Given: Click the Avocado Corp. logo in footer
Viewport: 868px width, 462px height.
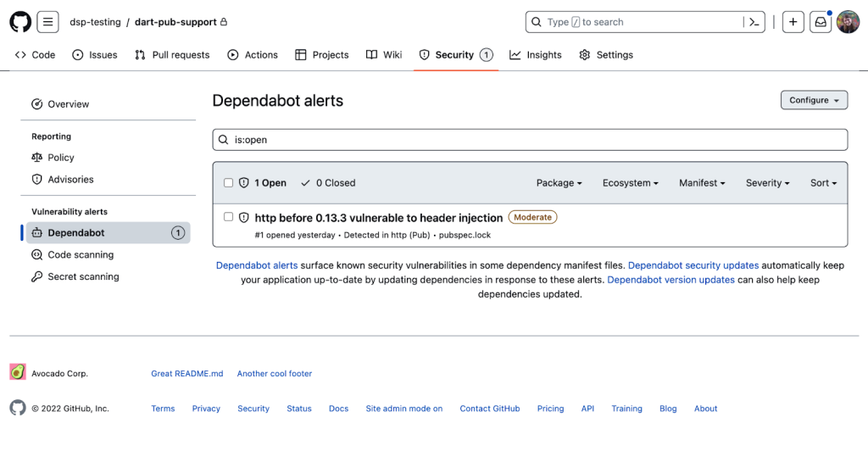Looking at the screenshot, I should [x=18, y=372].
